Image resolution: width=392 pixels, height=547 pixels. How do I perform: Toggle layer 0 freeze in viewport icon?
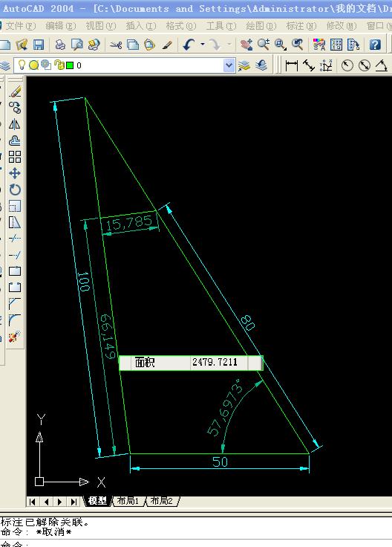pos(46,65)
